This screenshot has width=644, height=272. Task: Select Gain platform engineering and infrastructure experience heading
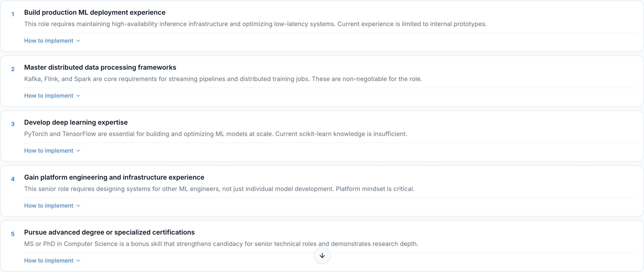point(114,177)
